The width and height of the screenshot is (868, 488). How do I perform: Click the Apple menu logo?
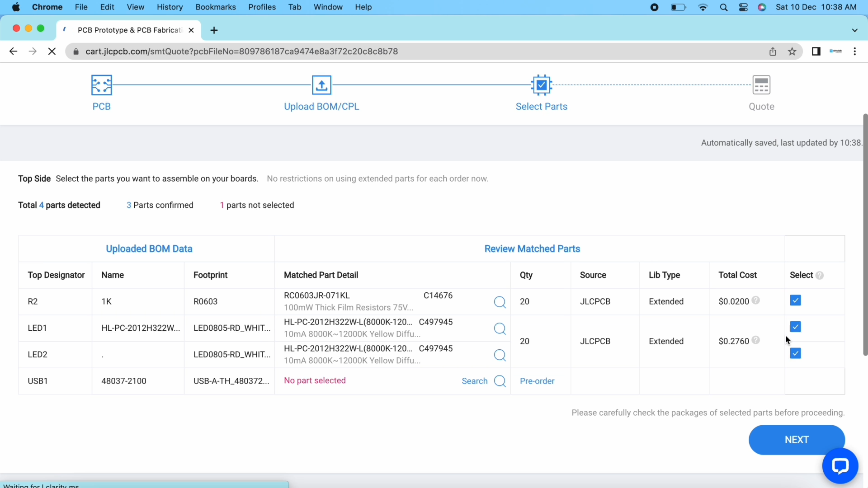[x=16, y=7]
